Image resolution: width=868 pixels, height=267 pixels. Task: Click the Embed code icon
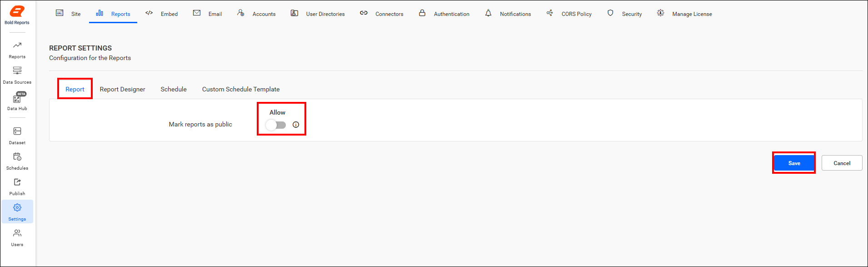tap(149, 13)
